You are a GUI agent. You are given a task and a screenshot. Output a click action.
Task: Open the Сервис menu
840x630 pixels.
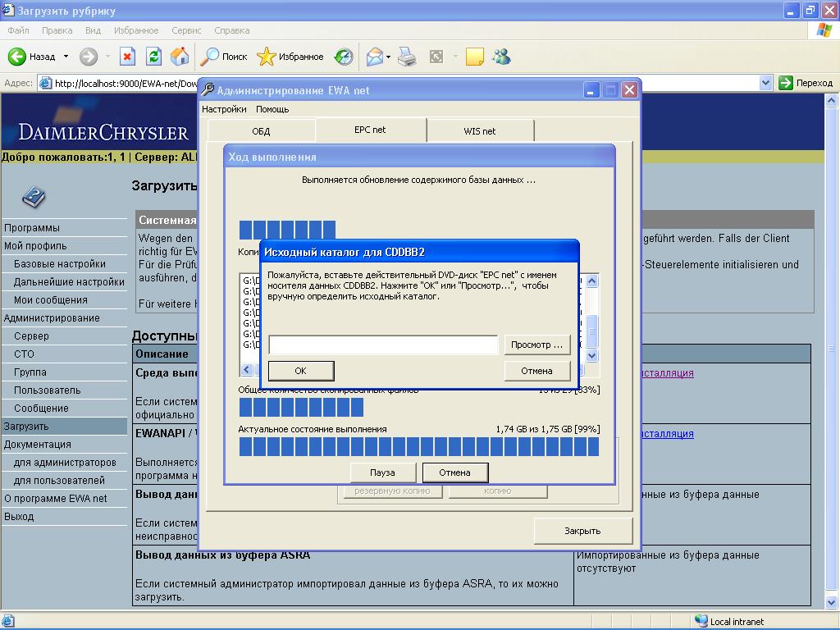(x=186, y=30)
